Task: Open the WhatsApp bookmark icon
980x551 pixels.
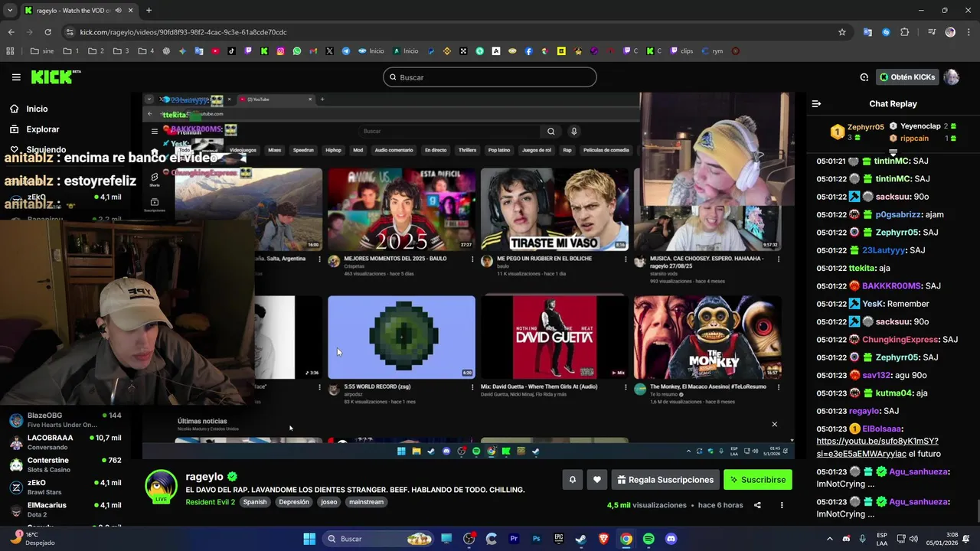Action: pos(297,51)
